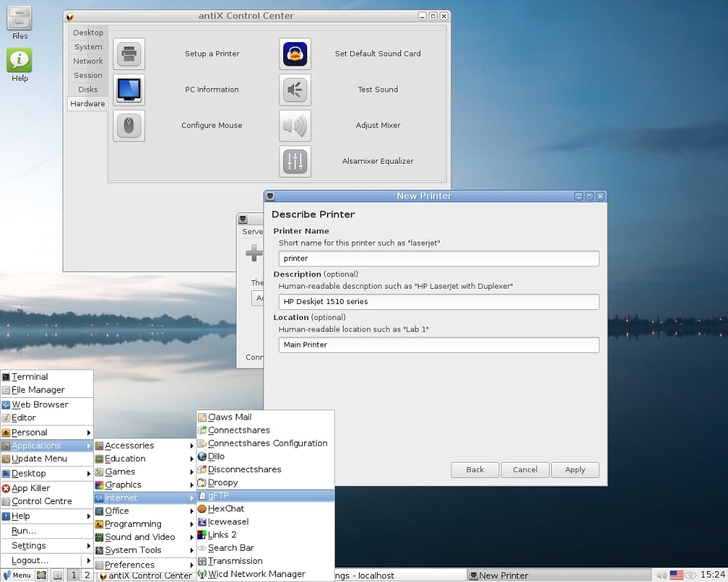Expand the Applications submenu
This screenshot has width=728, height=582.
(36, 445)
